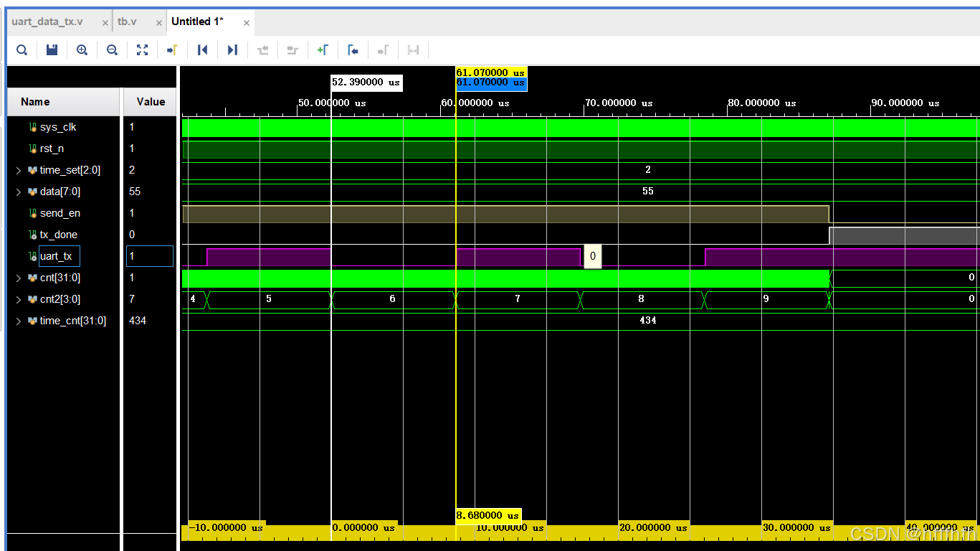Close the tb.v tab
The image size is (980, 551).
click(x=159, y=23)
